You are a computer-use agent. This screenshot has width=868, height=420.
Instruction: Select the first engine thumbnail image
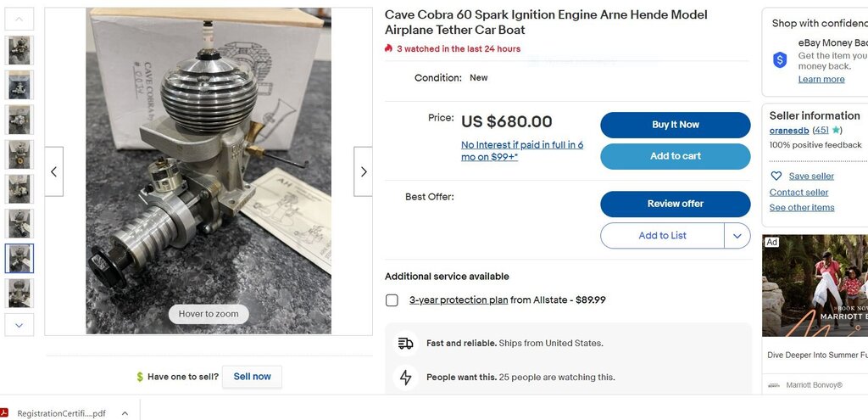(x=19, y=50)
